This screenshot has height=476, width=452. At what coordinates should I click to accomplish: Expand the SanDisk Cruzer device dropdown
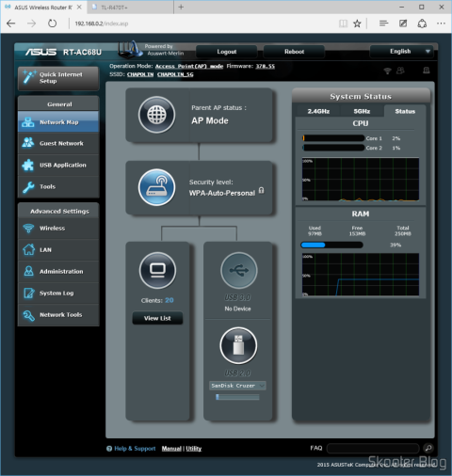[237, 386]
